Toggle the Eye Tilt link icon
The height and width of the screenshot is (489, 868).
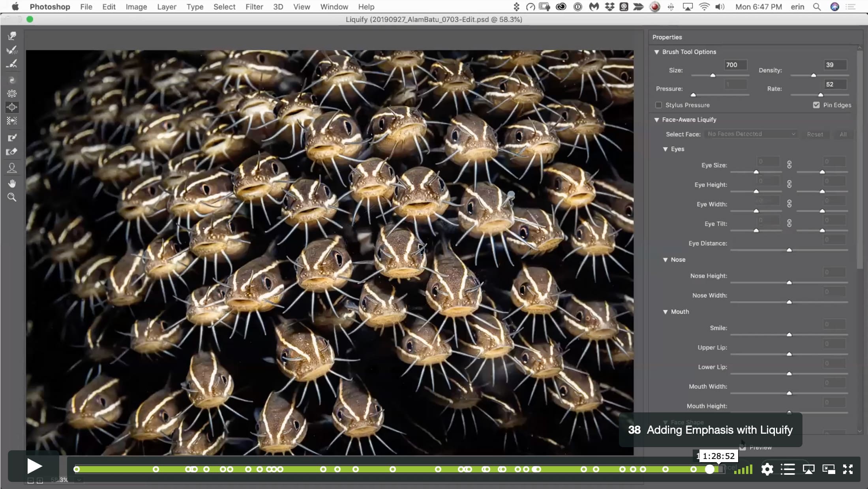pos(789,223)
